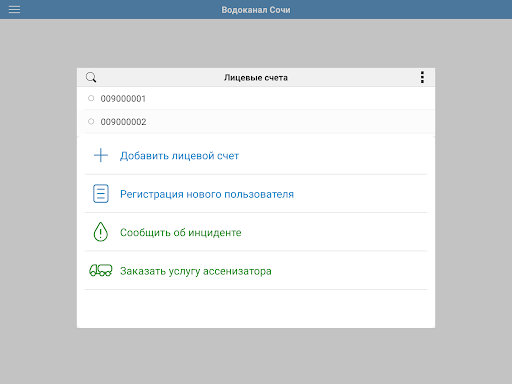Open Добавить лицевой счет link
512x384 pixels.
[x=179, y=156]
